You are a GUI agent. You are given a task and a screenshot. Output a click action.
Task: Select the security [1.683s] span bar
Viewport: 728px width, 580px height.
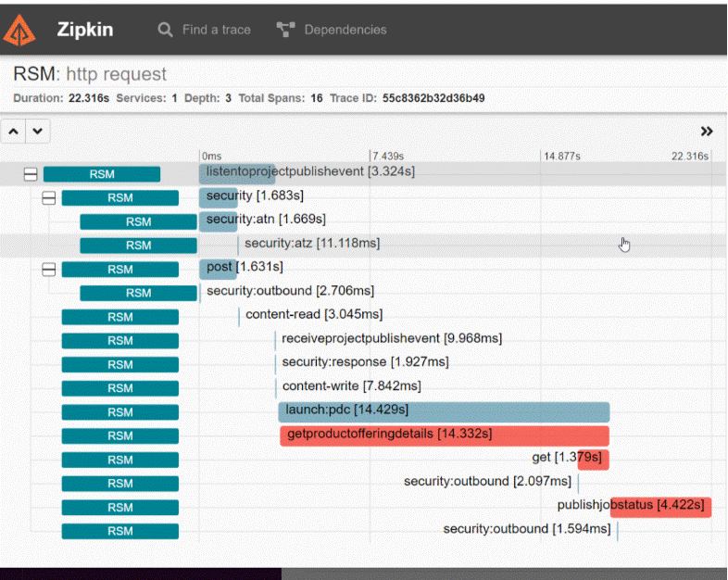click(x=219, y=197)
